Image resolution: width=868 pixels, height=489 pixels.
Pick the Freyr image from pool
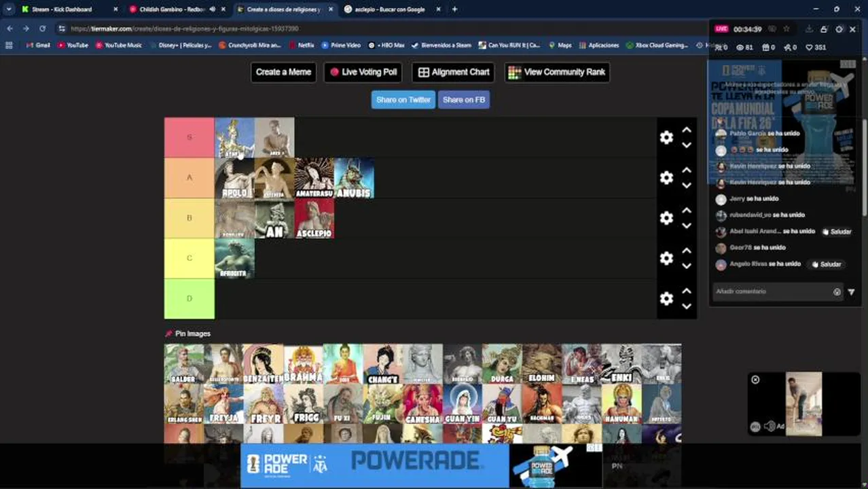pyautogui.click(x=264, y=404)
